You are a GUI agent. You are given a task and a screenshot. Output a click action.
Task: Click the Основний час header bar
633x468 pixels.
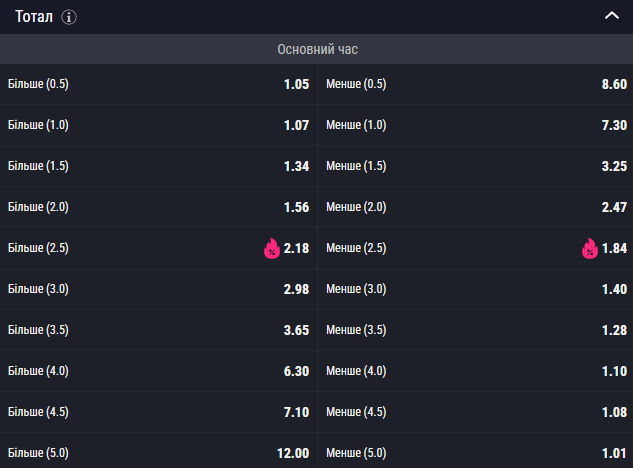click(316, 49)
